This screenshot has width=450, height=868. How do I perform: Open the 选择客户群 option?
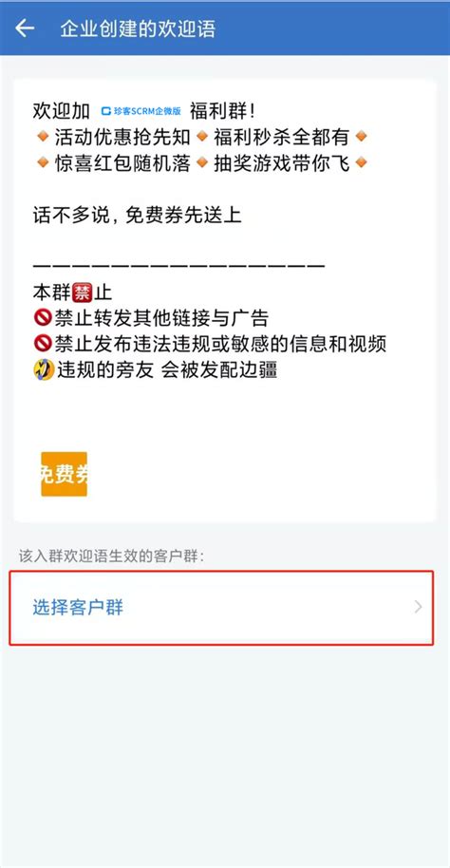pos(221,607)
